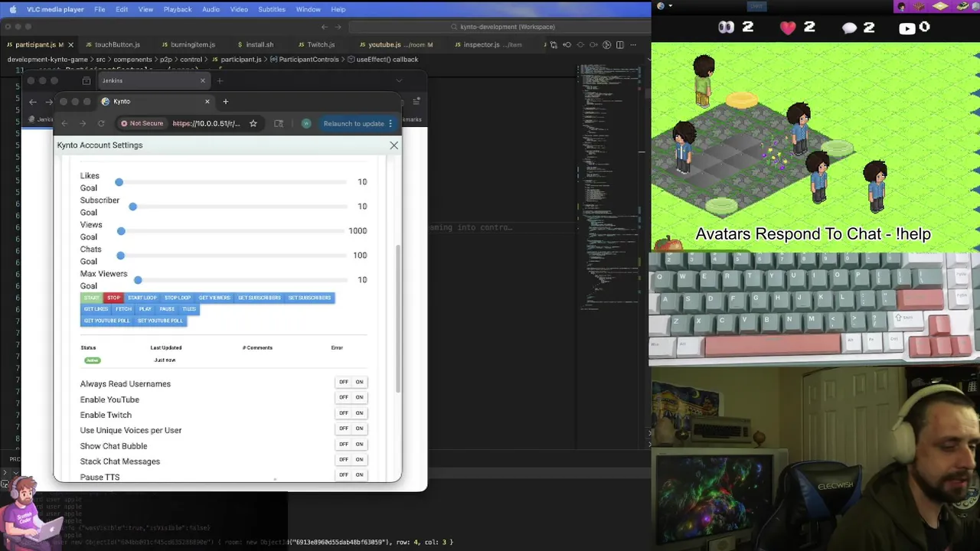980x551 pixels.
Task: Click the SET YOUTUBE POLL button
Action: 160,321
